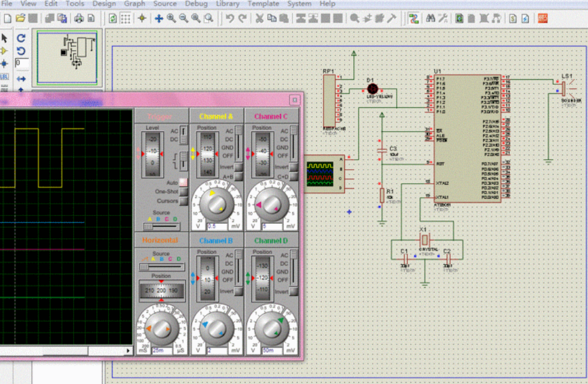Toggle Channel A Invert button
This screenshot has width=588, height=384.
point(239,167)
